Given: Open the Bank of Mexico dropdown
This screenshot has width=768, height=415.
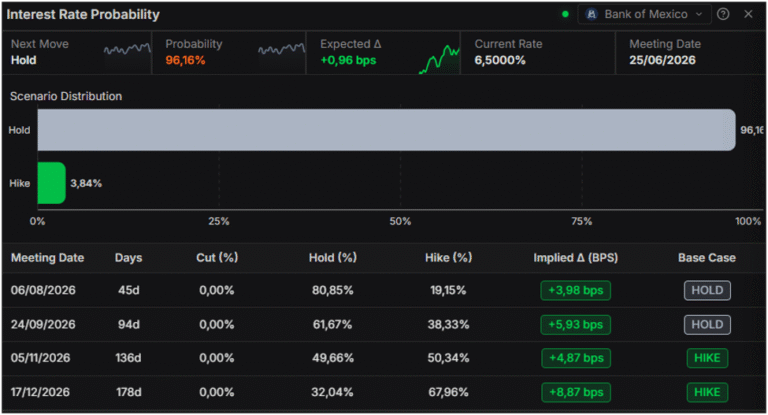Looking at the screenshot, I should 646,14.
